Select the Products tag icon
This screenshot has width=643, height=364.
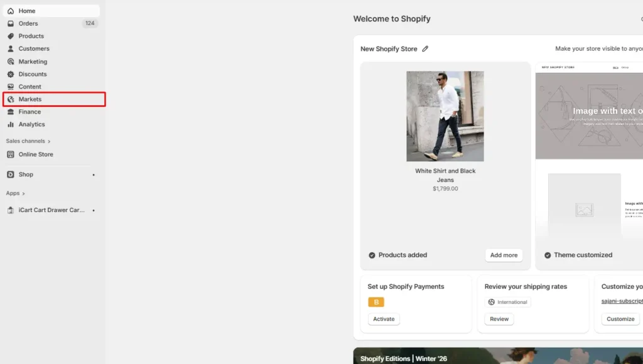pyautogui.click(x=10, y=36)
